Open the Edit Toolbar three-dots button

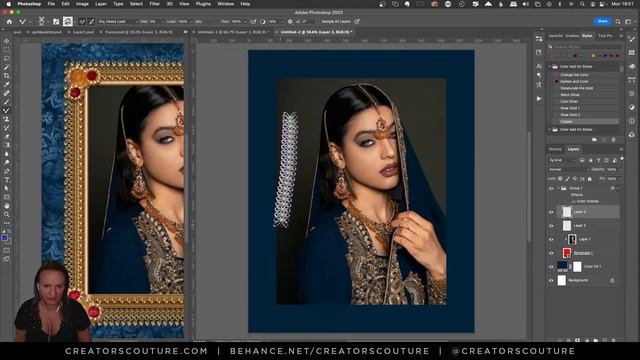[x=7, y=223]
